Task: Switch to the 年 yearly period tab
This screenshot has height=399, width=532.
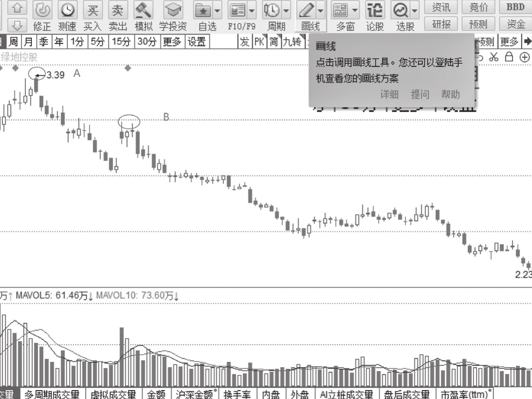Action: (59, 42)
